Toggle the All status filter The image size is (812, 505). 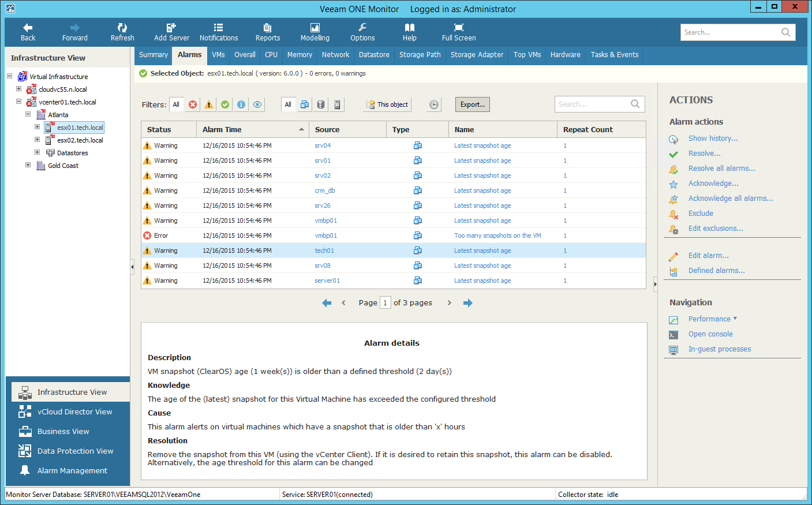(x=176, y=104)
